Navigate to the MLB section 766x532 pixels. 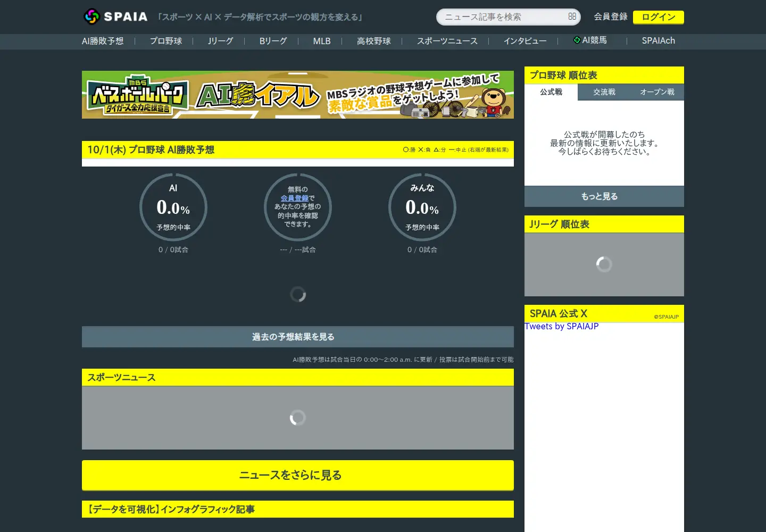click(322, 41)
